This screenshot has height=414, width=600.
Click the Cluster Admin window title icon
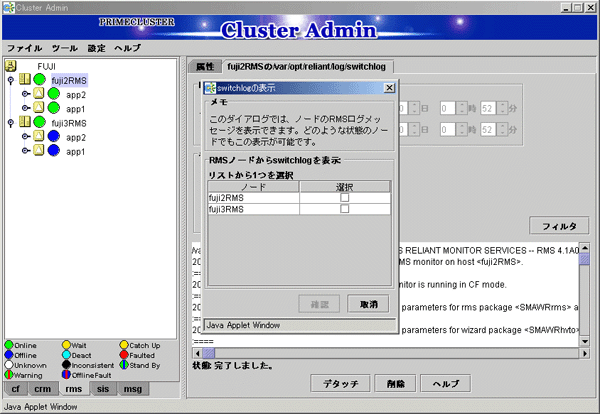point(8,8)
